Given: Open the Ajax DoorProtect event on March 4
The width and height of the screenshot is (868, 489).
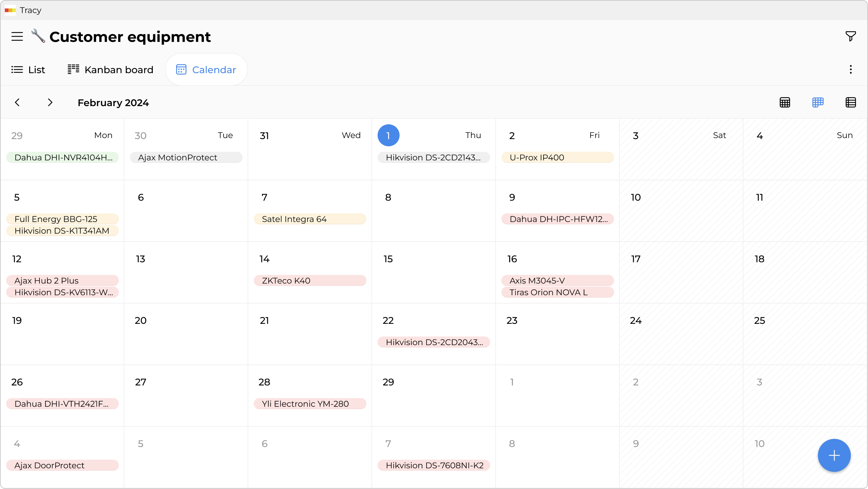Looking at the screenshot, I should 62,465.
